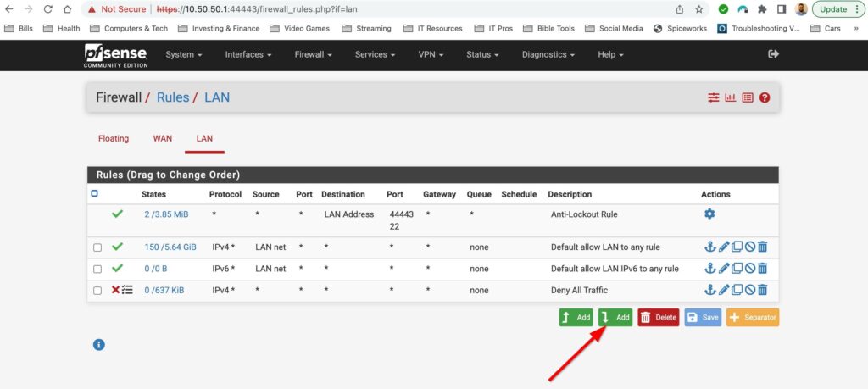The image size is (868, 389).
Task: Edit the Default allow LAN to any rule
Action: [x=724, y=247]
